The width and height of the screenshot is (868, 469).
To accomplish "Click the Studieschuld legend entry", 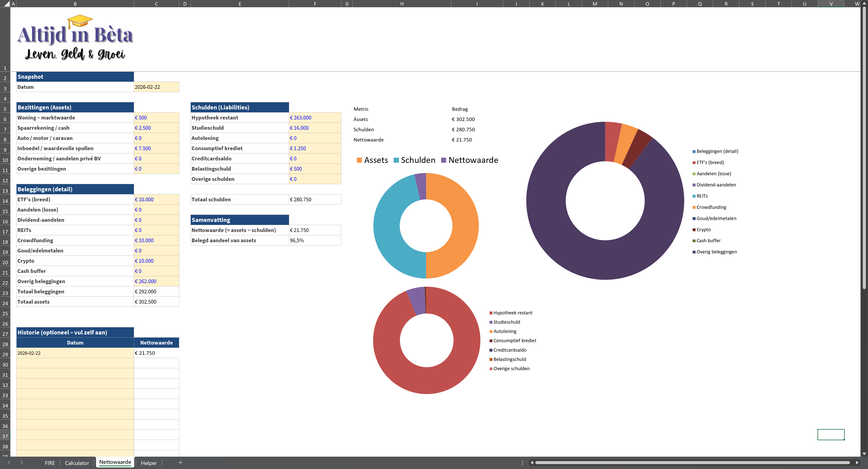I will [507, 322].
